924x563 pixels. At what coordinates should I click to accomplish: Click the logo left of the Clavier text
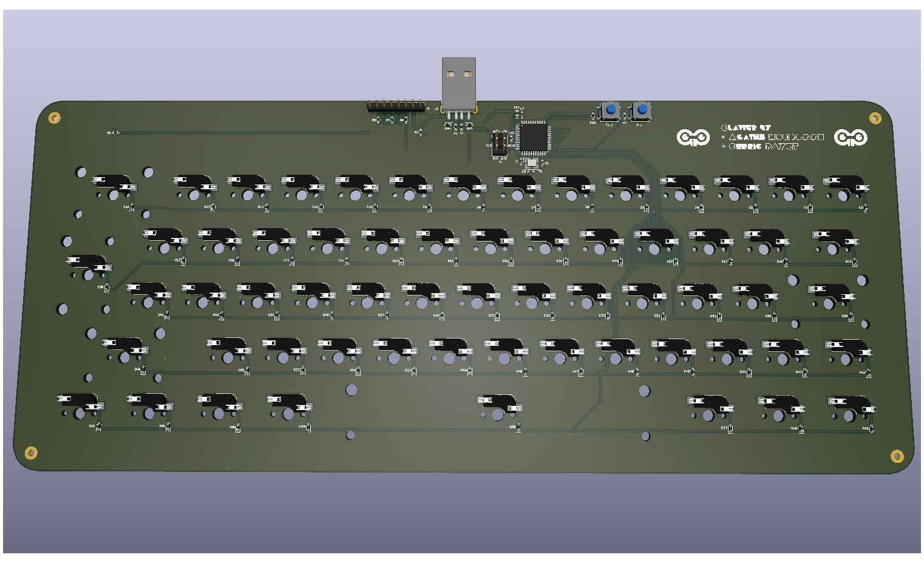tap(693, 138)
